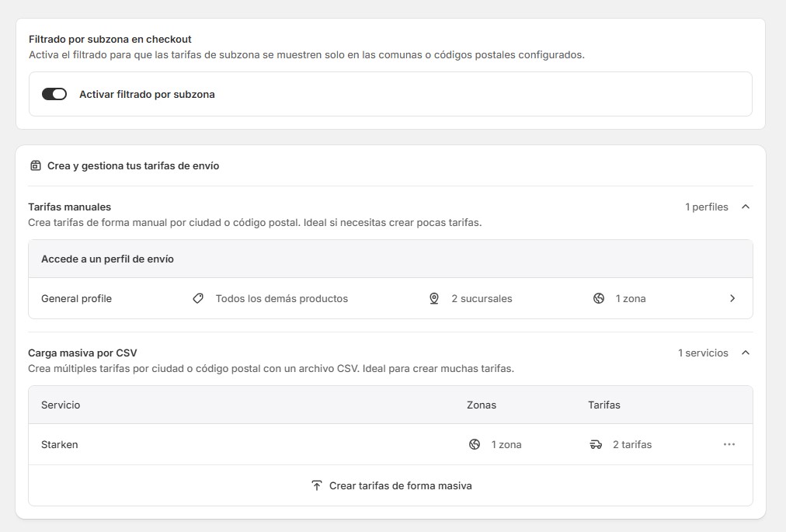
Task: Click the Servicio column header
Action: point(61,405)
